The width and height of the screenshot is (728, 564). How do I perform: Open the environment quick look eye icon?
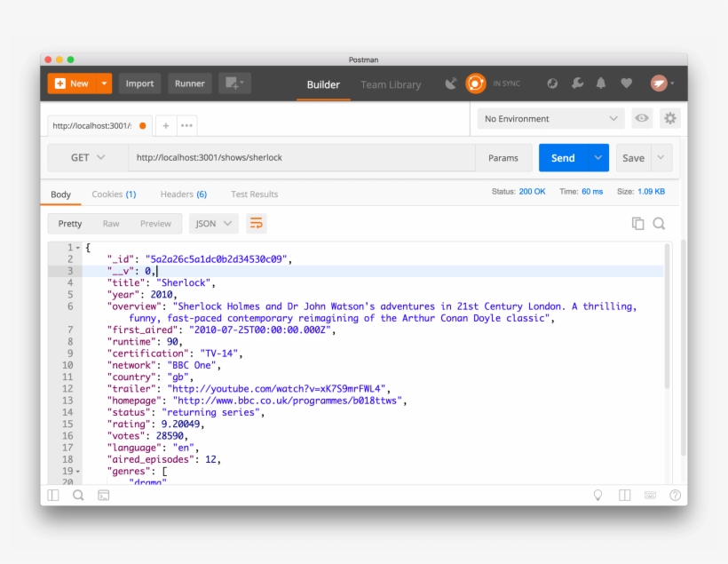pos(642,118)
